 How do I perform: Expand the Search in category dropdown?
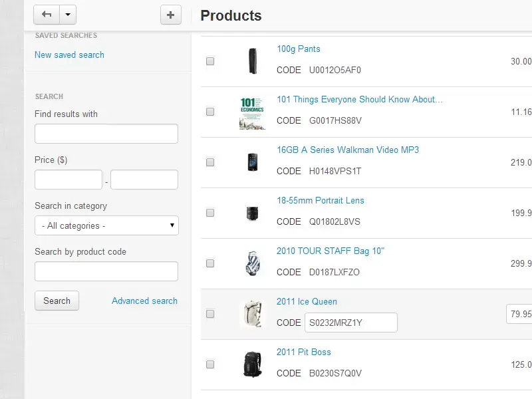point(106,225)
